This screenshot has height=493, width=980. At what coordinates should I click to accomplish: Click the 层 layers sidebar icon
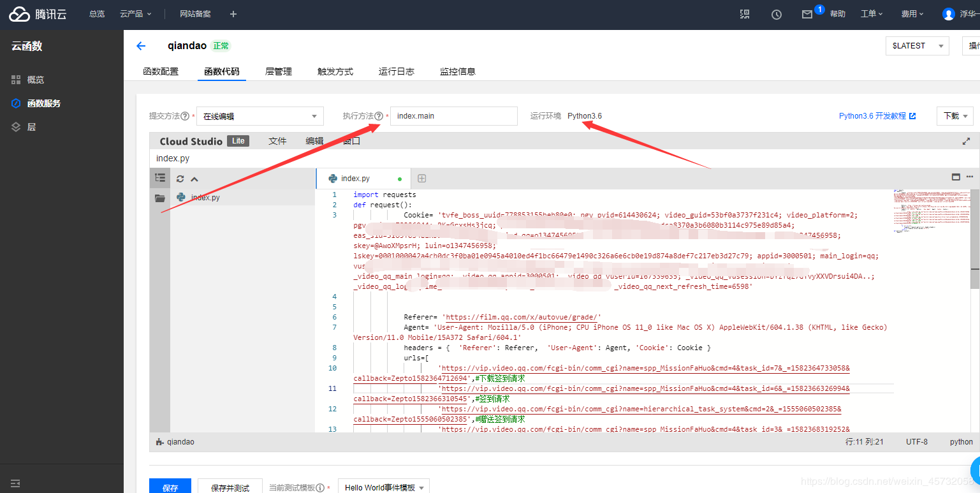16,127
